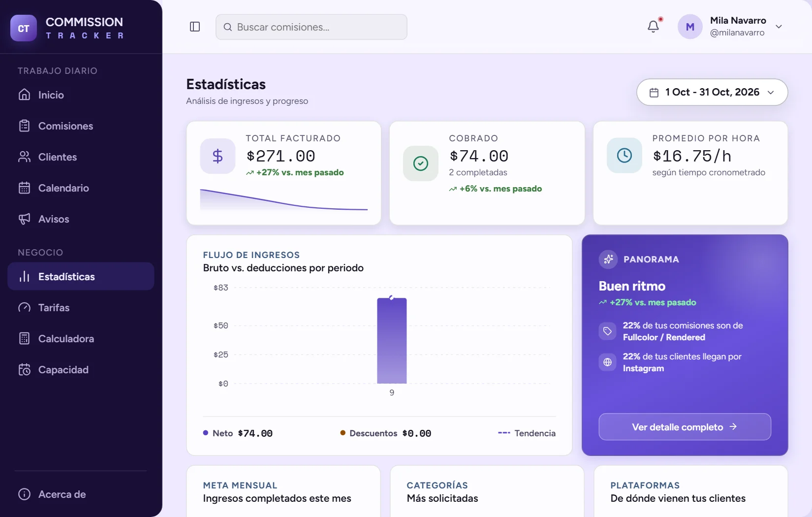Click the clock icon in Promedio por Hora card
Viewport: 812px width, 517px height.
(625, 156)
